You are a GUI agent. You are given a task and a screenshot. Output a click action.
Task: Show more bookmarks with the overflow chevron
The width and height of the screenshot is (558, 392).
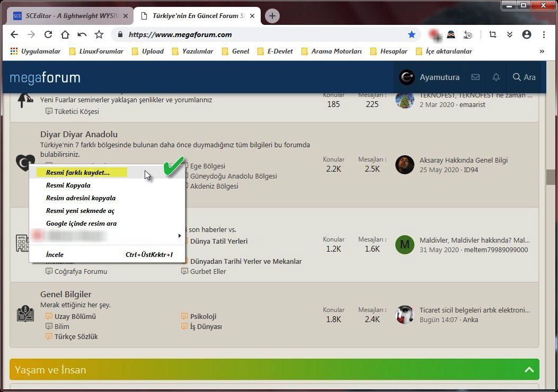pos(542,51)
